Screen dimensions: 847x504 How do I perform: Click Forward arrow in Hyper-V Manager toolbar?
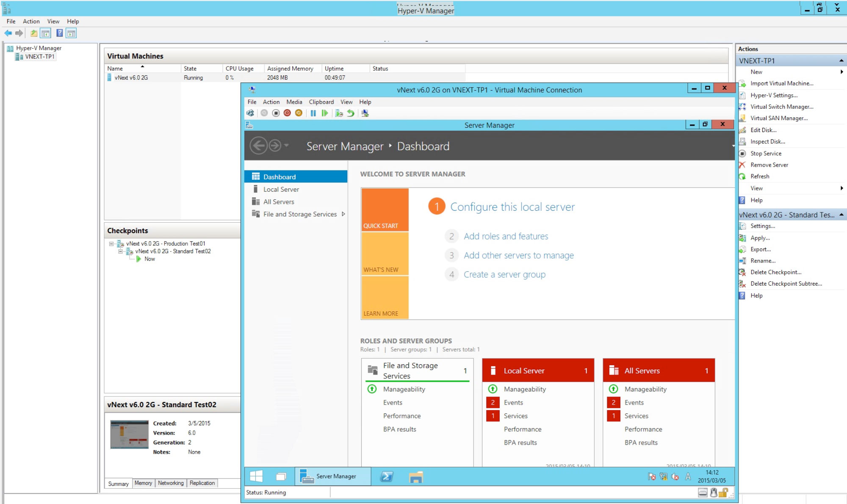(x=19, y=33)
